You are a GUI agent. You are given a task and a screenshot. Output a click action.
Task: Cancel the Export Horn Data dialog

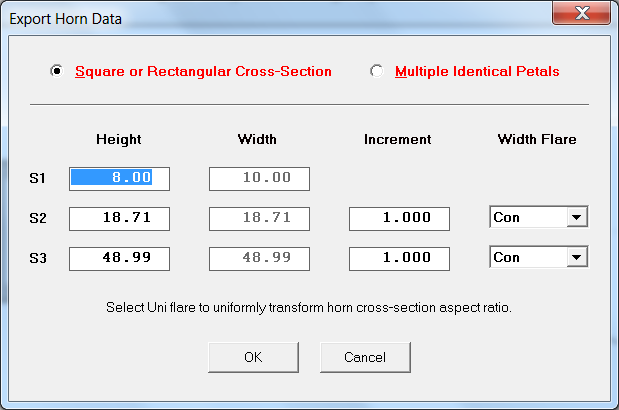[365, 357]
